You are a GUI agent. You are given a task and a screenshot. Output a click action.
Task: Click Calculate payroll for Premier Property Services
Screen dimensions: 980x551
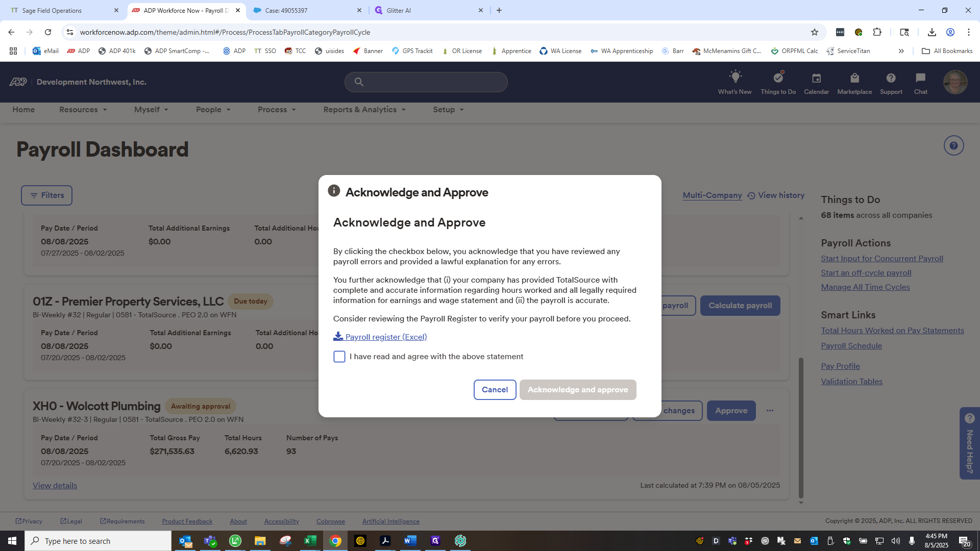[740, 306]
